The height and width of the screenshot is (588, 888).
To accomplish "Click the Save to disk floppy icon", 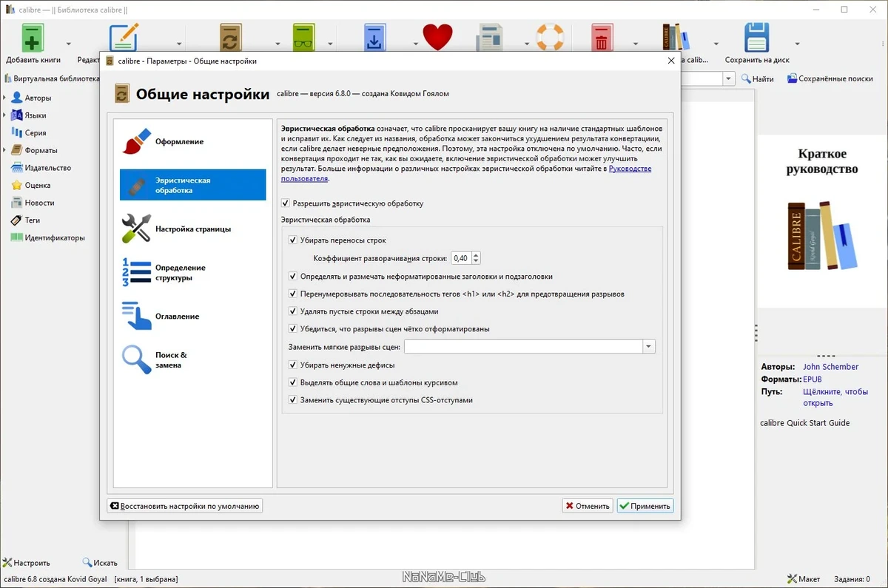I will pos(757,38).
